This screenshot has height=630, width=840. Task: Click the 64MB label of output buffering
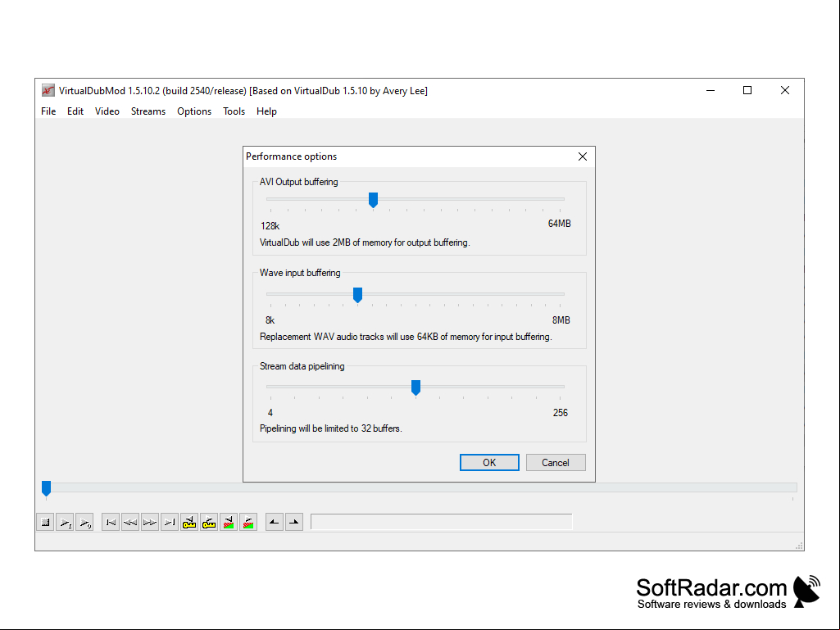[x=559, y=224]
